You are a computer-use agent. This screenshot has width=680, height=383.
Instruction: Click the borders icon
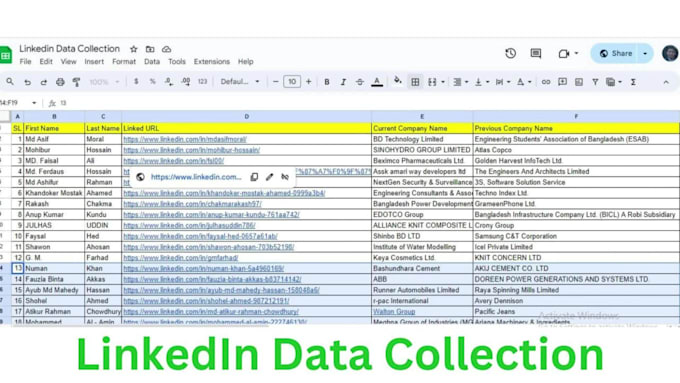415,82
